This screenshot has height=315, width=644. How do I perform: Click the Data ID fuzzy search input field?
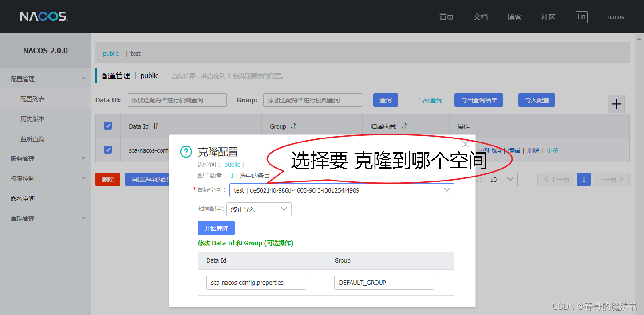[176, 100]
